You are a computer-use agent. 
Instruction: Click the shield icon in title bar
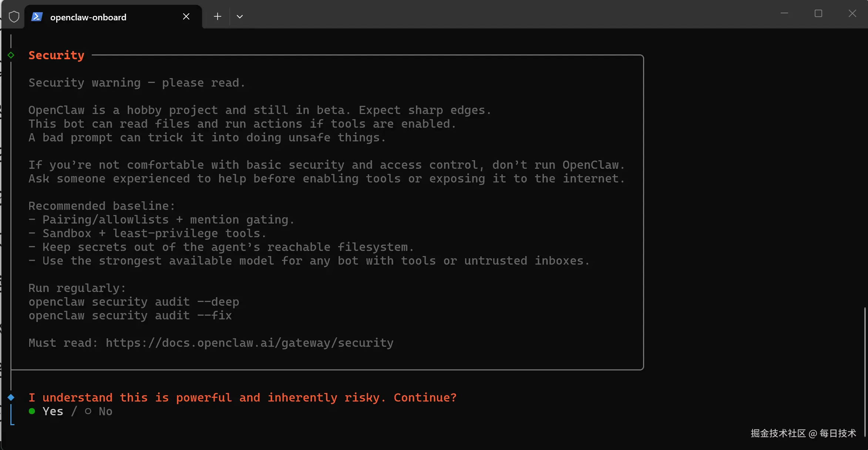point(14,17)
